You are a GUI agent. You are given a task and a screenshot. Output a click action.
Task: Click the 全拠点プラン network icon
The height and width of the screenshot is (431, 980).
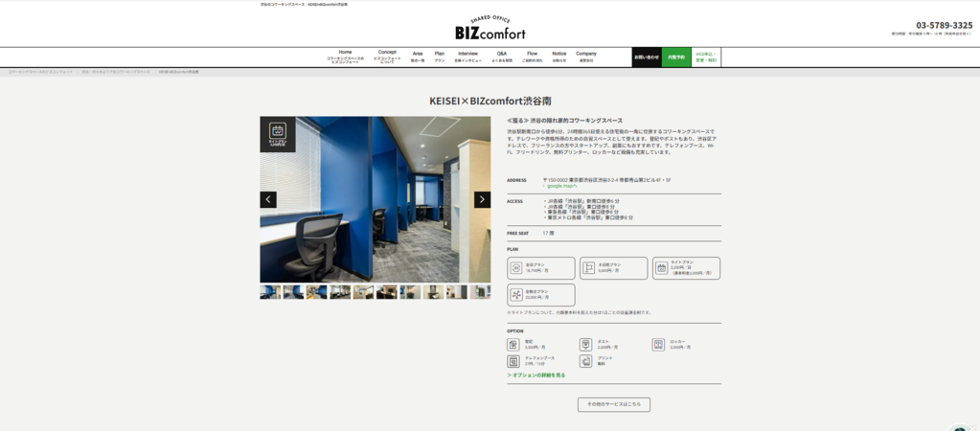tap(516, 295)
